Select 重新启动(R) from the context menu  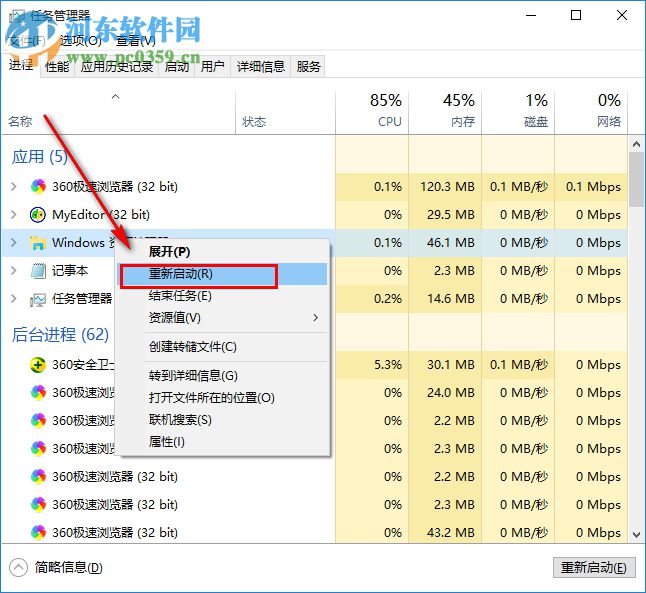coord(222,274)
